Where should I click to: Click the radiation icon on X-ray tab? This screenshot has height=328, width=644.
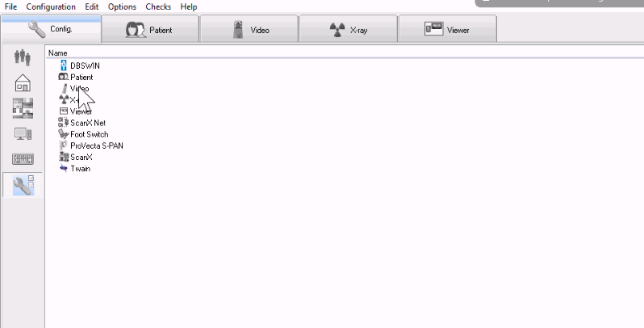tap(337, 30)
